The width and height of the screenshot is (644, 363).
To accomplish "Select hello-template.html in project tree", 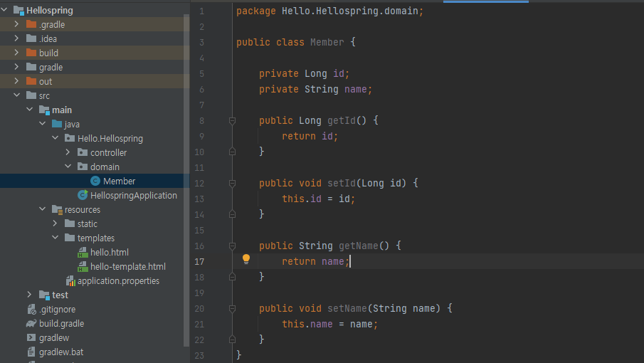I will 127,266.
